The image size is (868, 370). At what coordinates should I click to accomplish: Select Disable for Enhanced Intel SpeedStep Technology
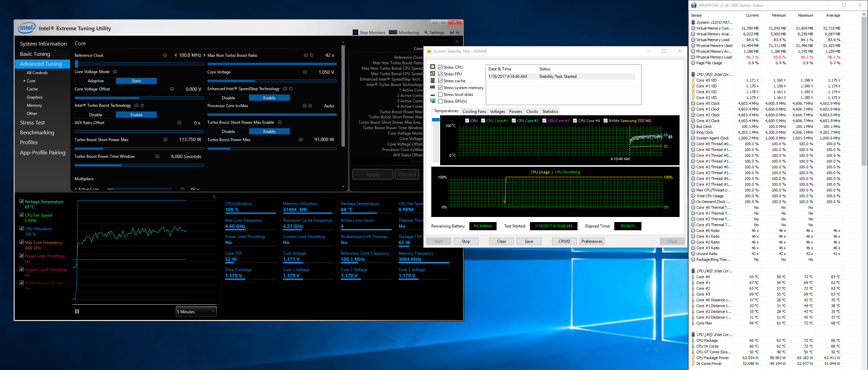[228, 98]
